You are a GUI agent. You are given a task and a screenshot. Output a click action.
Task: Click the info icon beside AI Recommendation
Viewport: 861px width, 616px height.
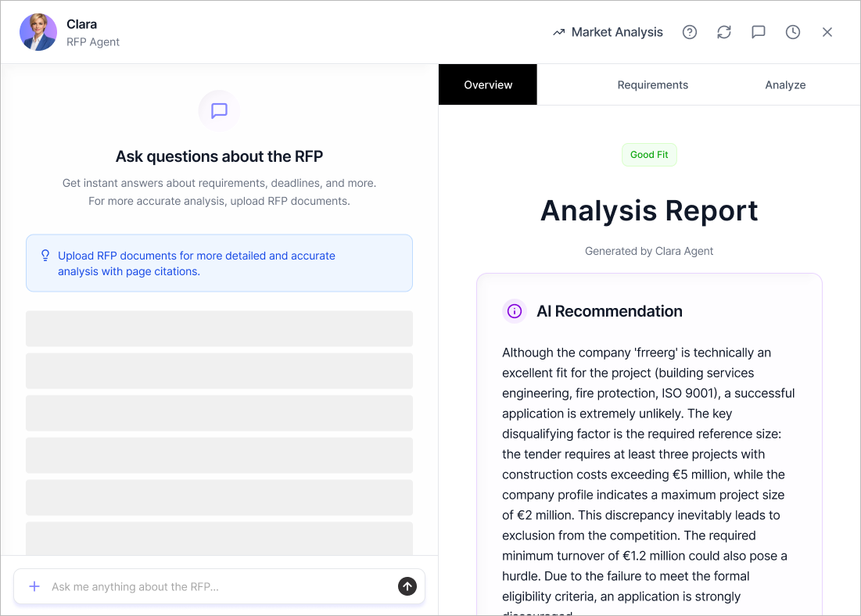click(x=515, y=311)
